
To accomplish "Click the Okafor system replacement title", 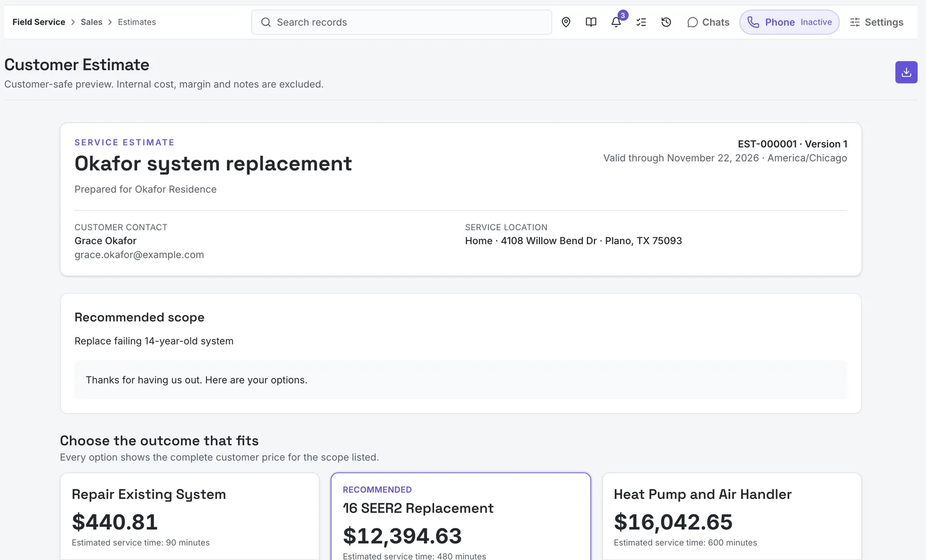I will [213, 164].
